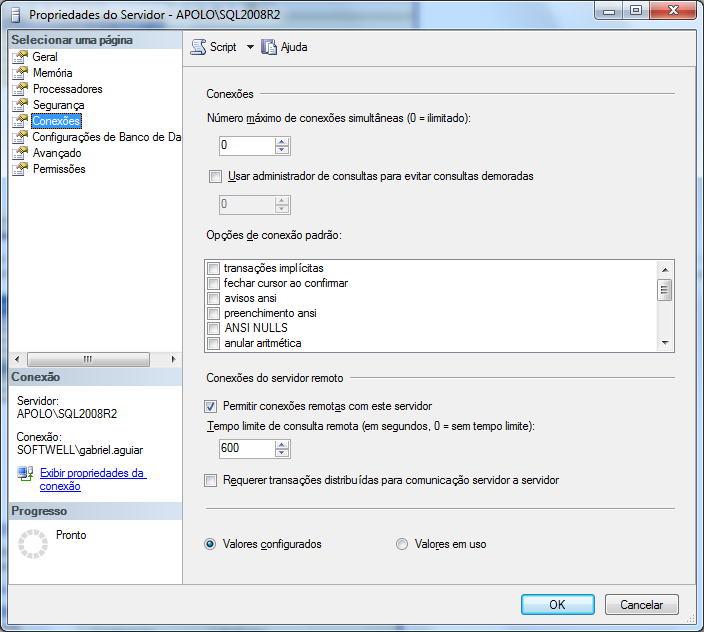
Task: Open the Processadores page icon
Action: pos(19,89)
